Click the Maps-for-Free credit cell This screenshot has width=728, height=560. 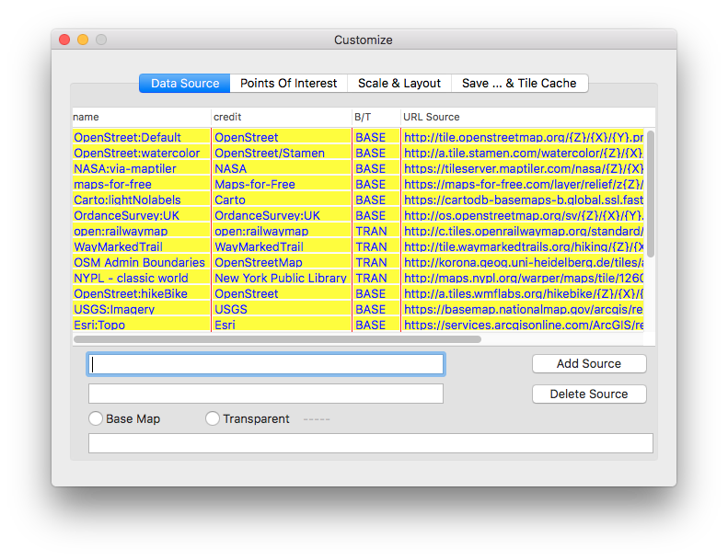[282, 184]
